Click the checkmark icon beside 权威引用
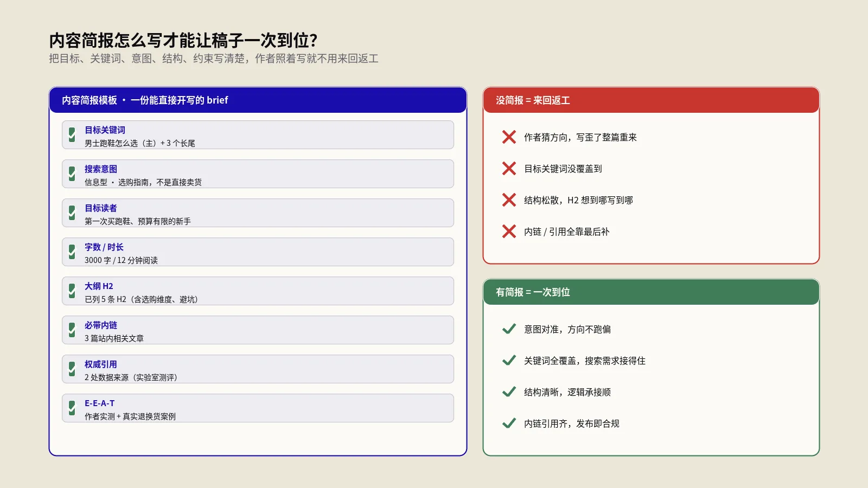This screenshot has width=868, height=488. pyautogui.click(x=72, y=369)
